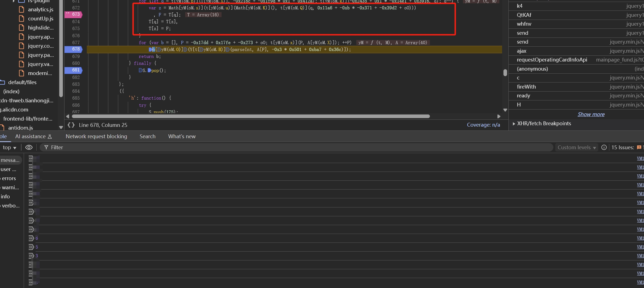Select the ajax call stack frame
The width and height of the screenshot is (644, 288).
click(x=576, y=51)
